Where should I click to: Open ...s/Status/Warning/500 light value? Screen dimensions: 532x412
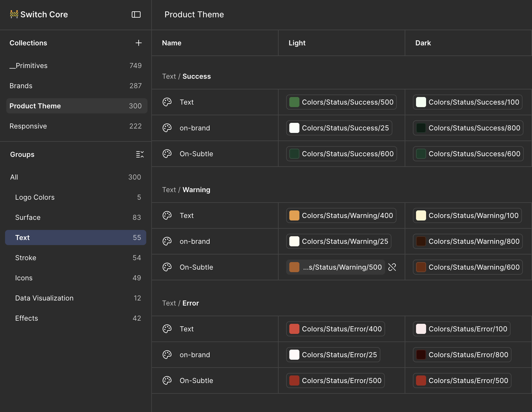point(336,267)
